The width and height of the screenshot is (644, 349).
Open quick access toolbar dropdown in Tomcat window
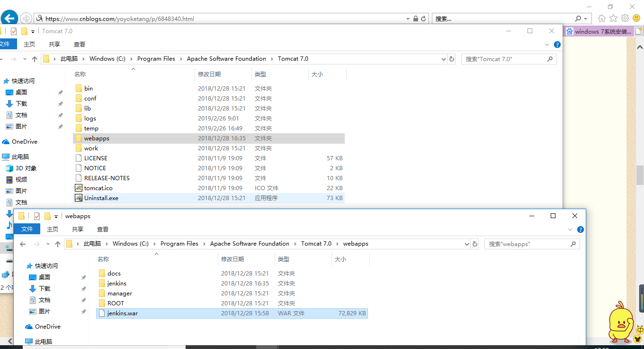[33, 32]
